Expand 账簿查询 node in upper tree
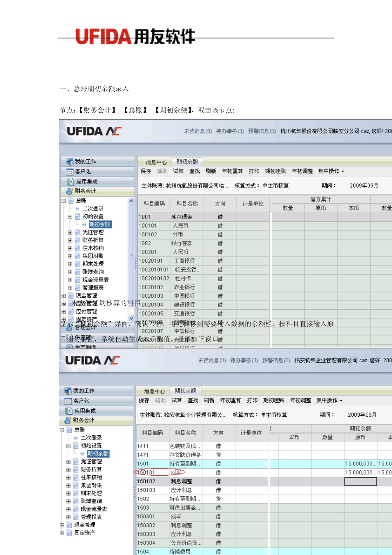 (x=70, y=272)
